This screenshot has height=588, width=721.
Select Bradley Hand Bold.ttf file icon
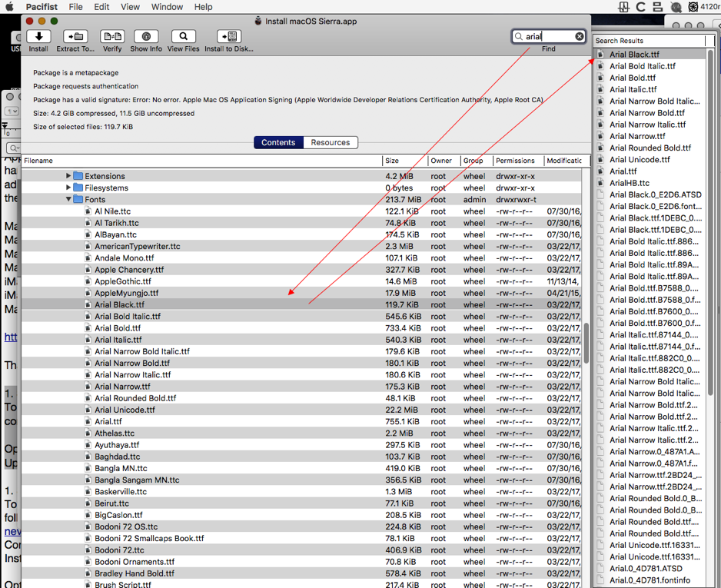coord(88,573)
